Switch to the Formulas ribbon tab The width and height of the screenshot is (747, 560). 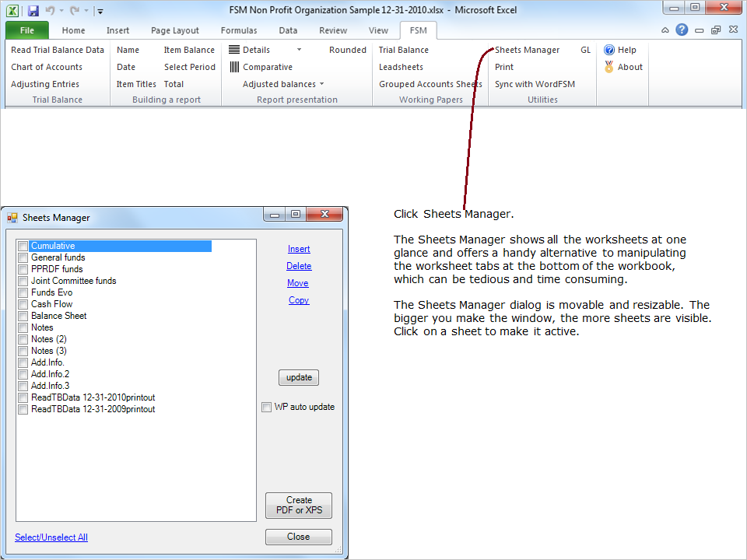pos(239,30)
